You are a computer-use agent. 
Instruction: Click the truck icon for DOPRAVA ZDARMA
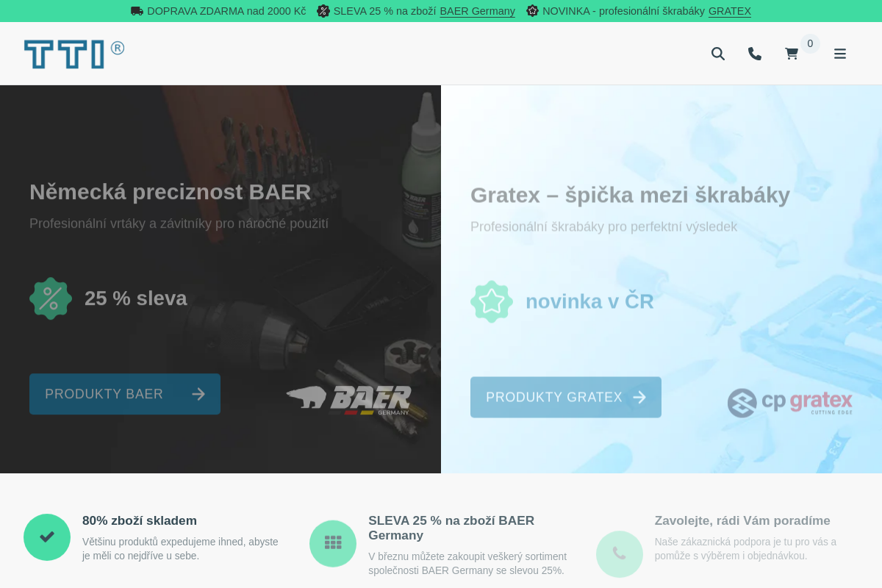click(137, 11)
